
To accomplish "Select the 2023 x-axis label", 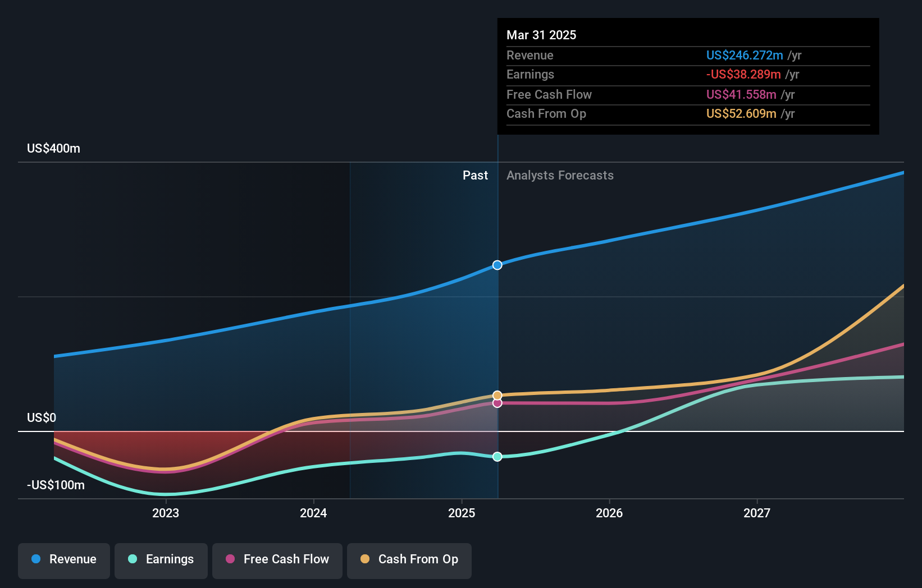I will (x=166, y=513).
